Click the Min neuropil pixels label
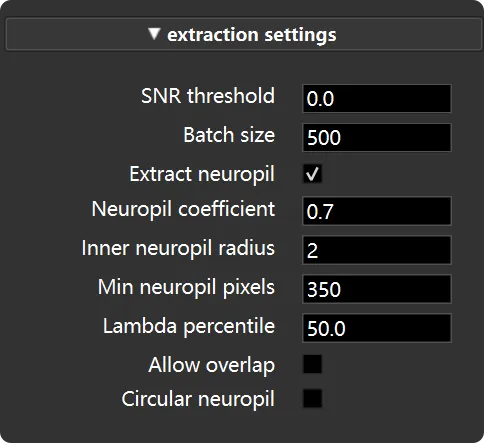Image resolution: width=484 pixels, height=443 pixels. click(x=186, y=287)
